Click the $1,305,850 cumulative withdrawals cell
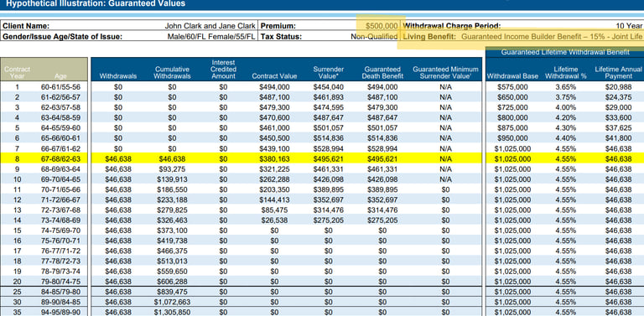644x316 pixels. [172, 313]
